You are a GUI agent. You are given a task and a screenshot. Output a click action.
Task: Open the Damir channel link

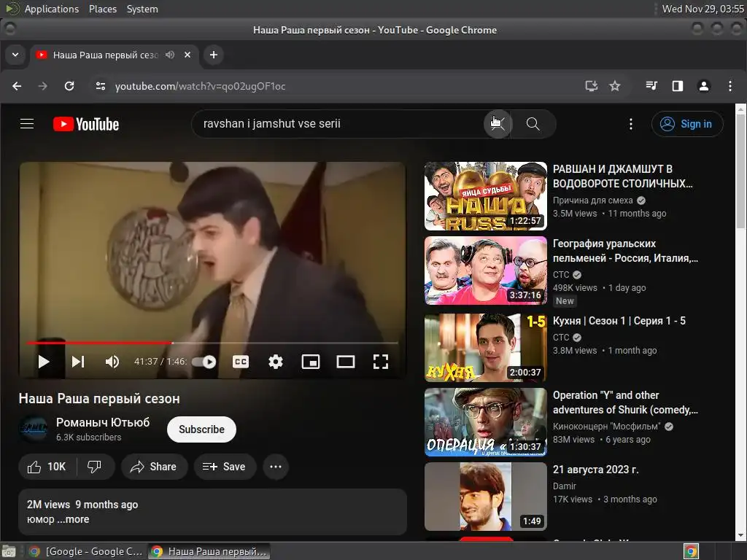565,486
